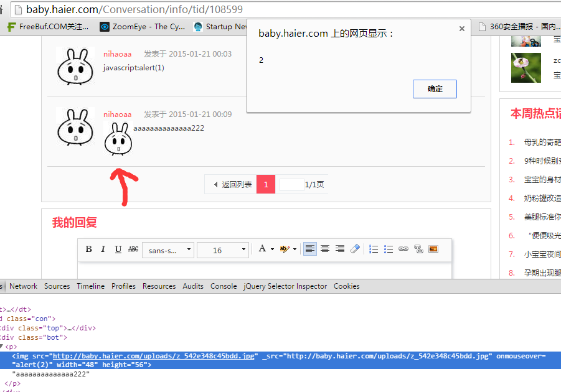Open hot topic 3 宝宝的身材

(x=542, y=180)
